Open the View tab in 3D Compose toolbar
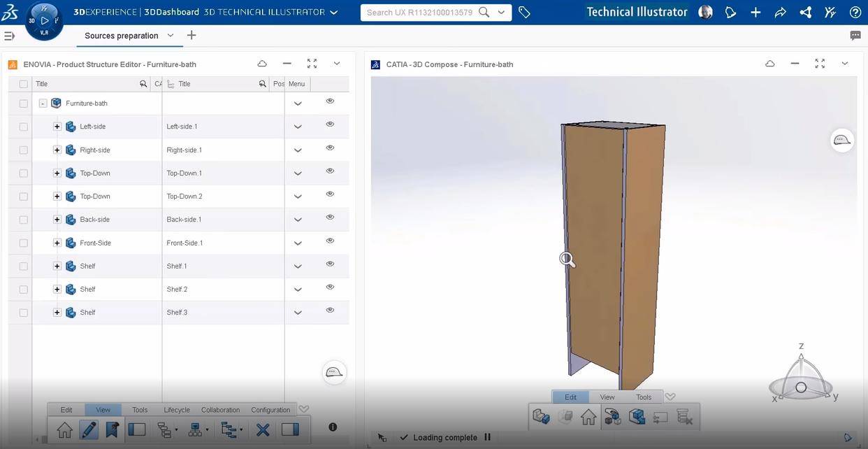This screenshot has height=449, width=868. 607,397
